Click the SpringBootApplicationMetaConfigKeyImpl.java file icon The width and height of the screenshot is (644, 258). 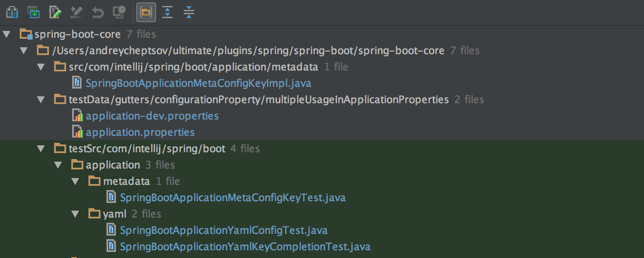point(76,82)
